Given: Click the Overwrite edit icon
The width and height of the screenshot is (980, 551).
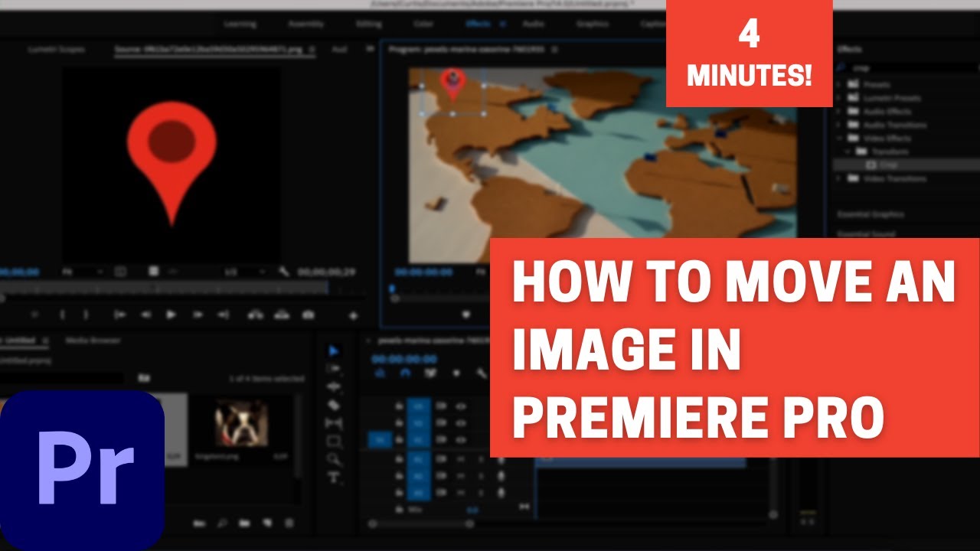Looking at the screenshot, I should [x=282, y=315].
